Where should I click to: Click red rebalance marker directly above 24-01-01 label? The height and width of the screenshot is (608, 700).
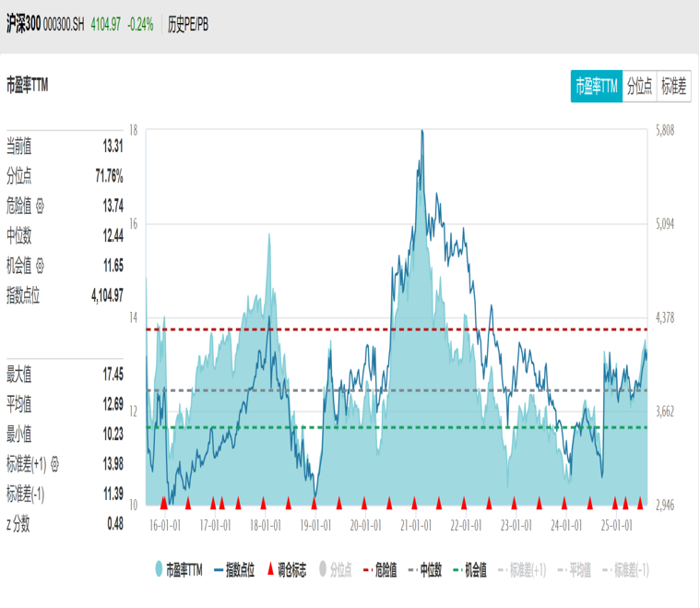pyautogui.click(x=564, y=503)
